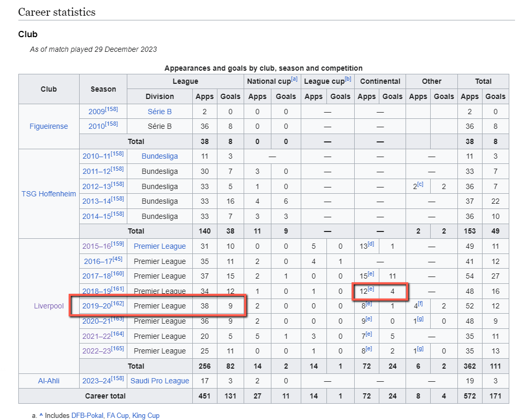The width and height of the screenshot is (525, 420).
Task: Click the Continental column header
Action: coord(380,81)
